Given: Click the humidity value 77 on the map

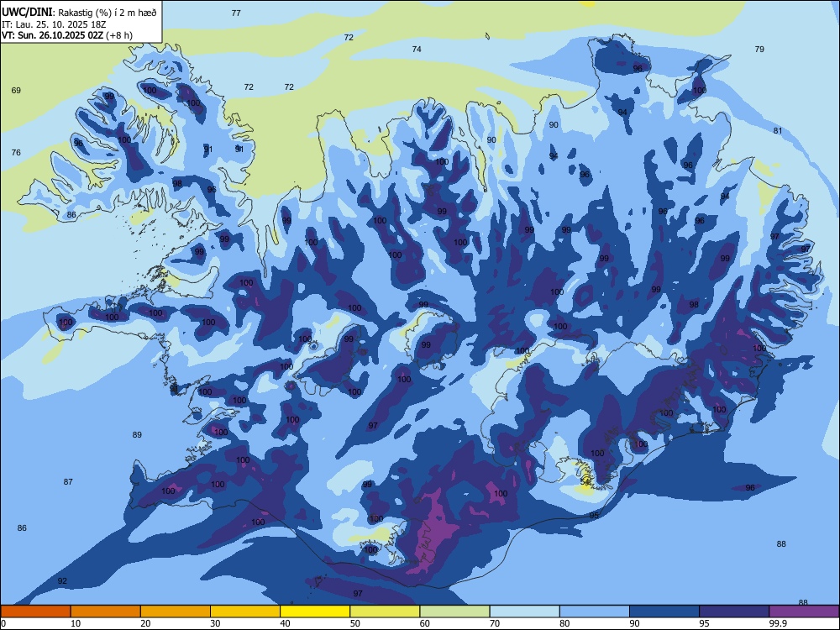Looking at the screenshot, I should pyautogui.click(x=236, y=13).
